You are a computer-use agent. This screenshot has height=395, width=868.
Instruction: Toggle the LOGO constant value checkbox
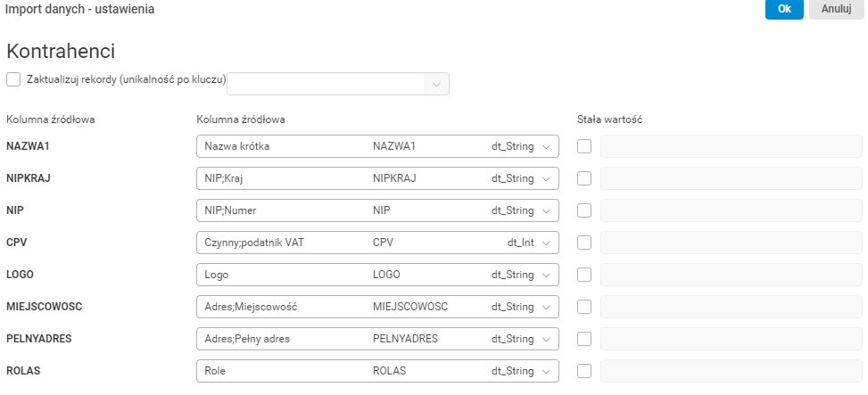point(584,275)
